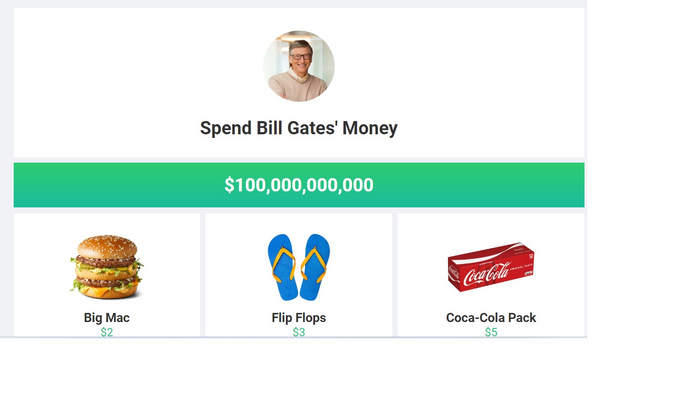Click the $2 price under Big Mac
The width and height of the screenshot is (700, 407).
(106, 332)
